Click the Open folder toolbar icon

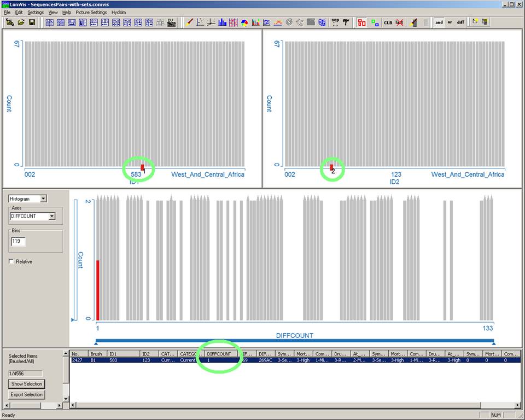tap(21, 22)
